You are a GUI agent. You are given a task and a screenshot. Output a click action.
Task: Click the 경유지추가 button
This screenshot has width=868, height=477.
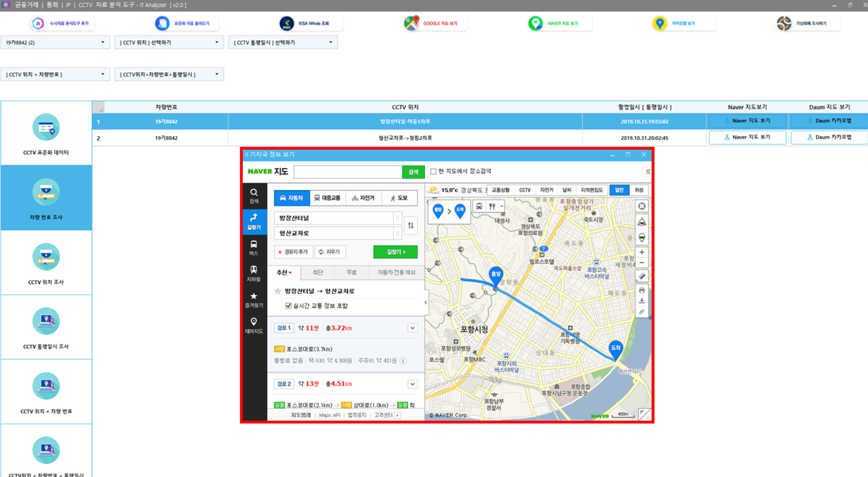293,252
